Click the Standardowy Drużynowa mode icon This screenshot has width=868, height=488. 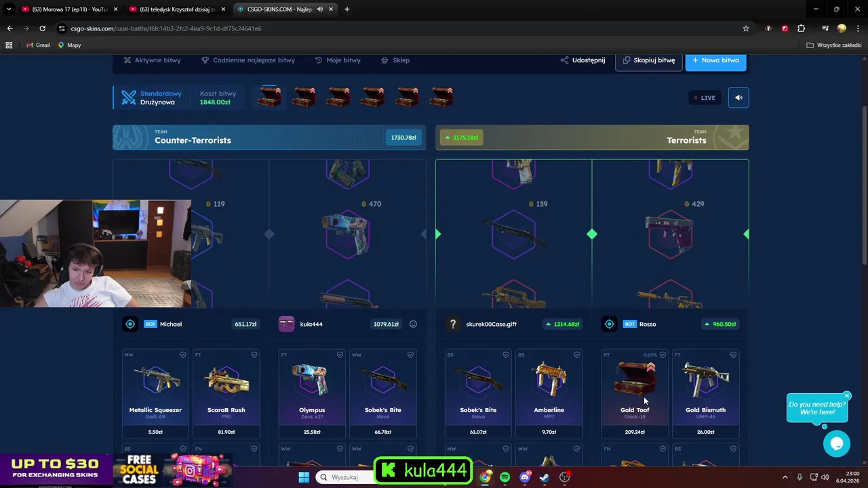click(x=129, y=98)
